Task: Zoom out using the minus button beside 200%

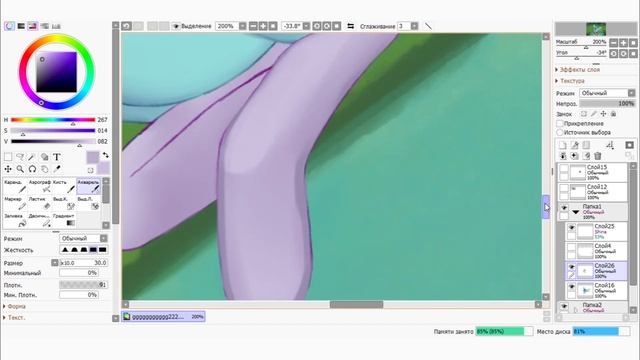Action: point(253,26)
